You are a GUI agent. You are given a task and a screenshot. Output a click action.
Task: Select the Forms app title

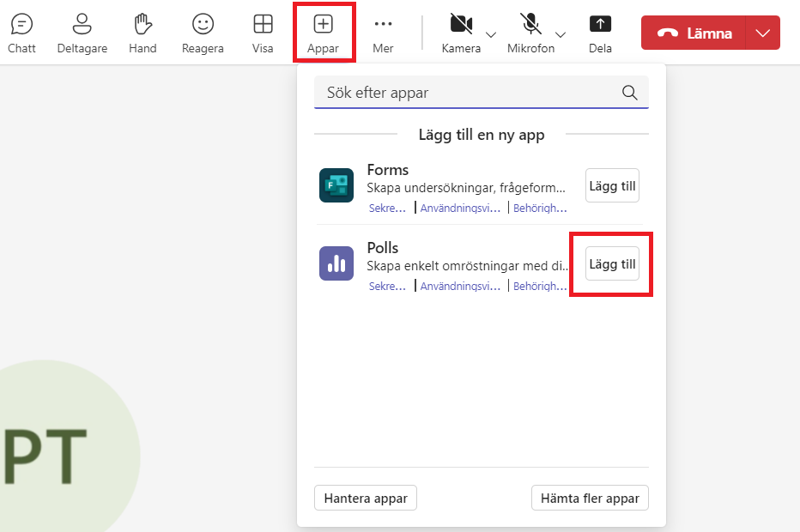click(388, 170)
